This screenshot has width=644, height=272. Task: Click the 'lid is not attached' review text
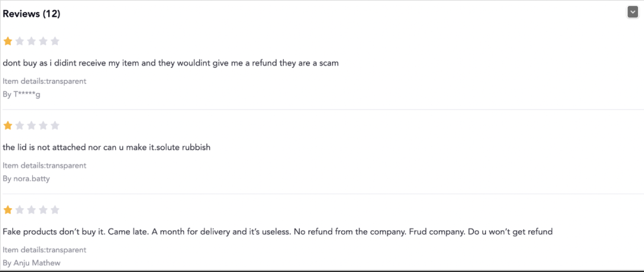107,147
